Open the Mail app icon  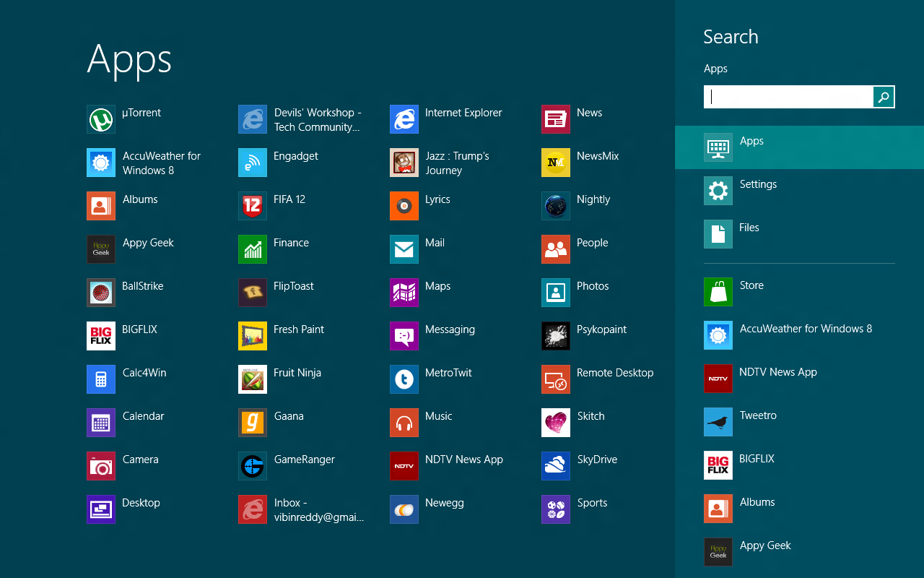404,249
